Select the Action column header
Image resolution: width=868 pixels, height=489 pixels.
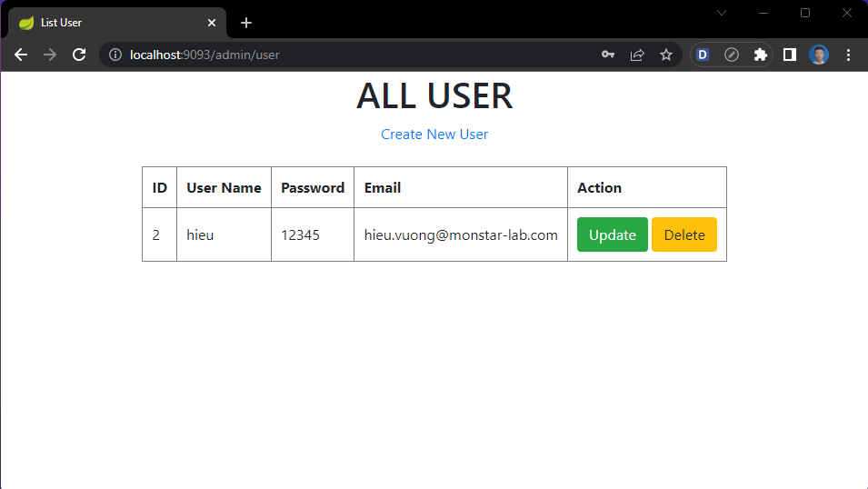[647, 188]
